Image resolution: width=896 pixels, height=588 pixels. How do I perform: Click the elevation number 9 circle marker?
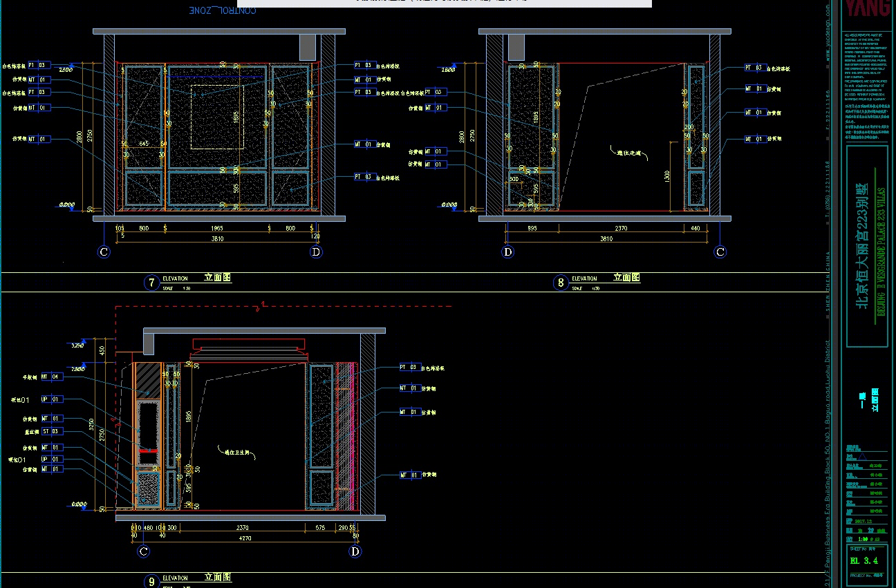click(151, 582)
